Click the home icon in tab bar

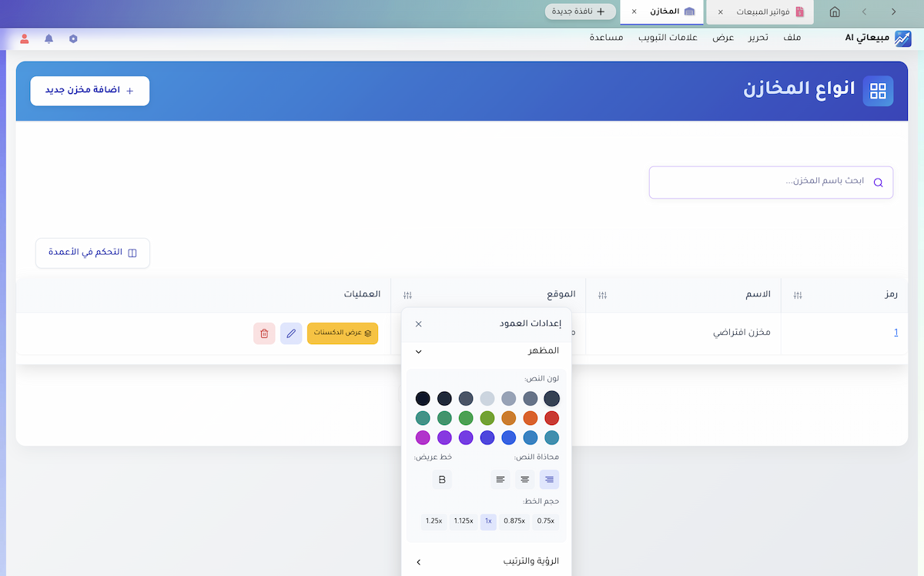835,12
